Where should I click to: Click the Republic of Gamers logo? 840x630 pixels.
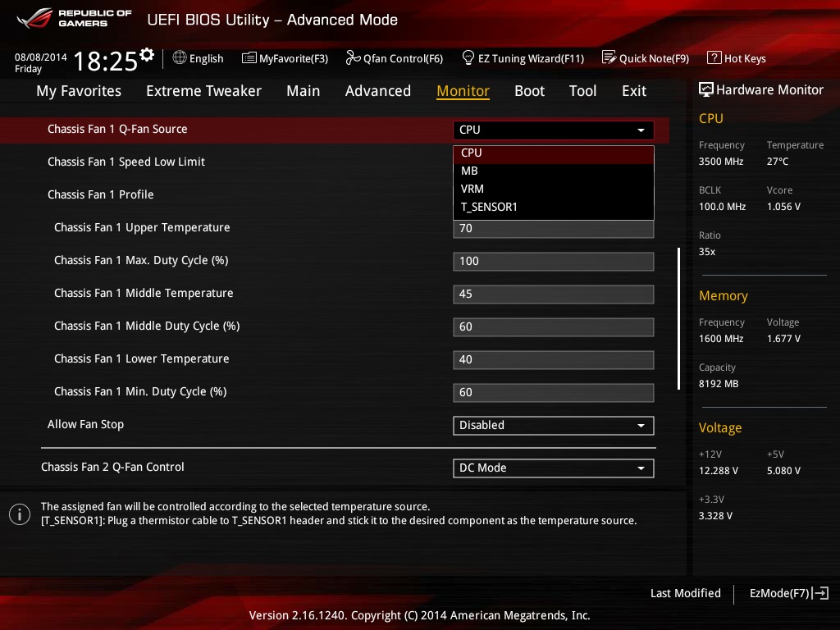coord(75,18)
